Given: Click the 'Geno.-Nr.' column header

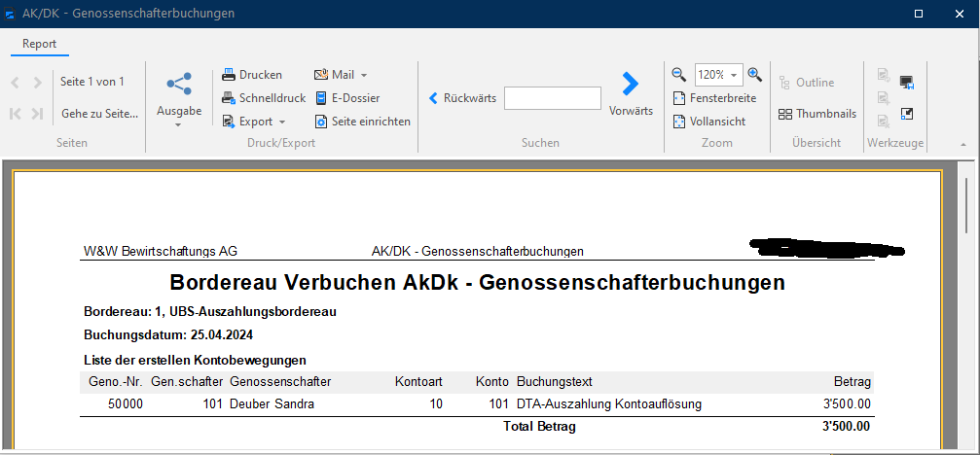Looking at the screenshot, I should click(116, 381).
